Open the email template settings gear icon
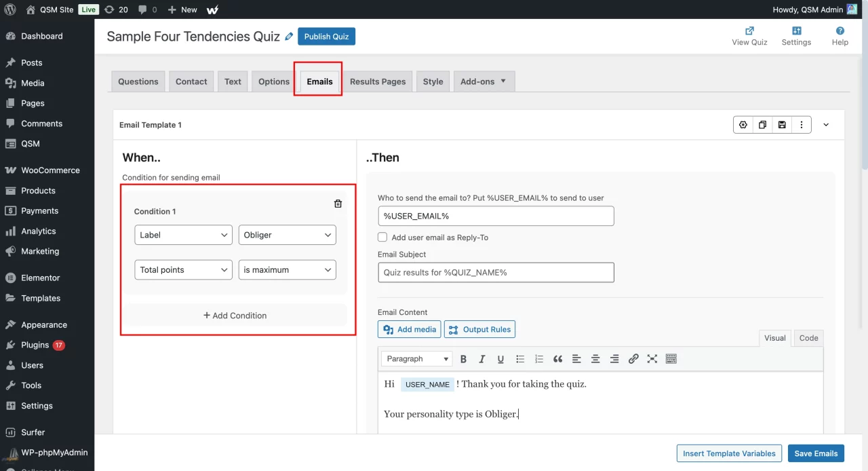The height and width of the screenshot is (471, 868). 743,124
